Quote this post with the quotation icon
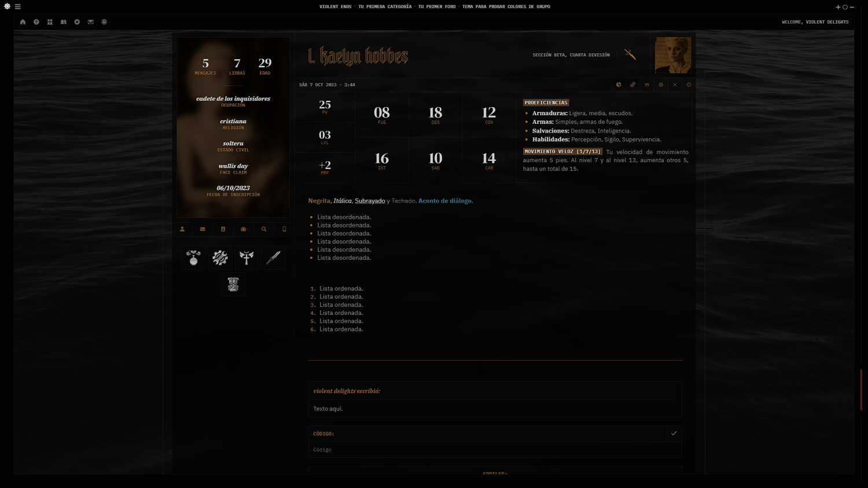 point(647,85)
